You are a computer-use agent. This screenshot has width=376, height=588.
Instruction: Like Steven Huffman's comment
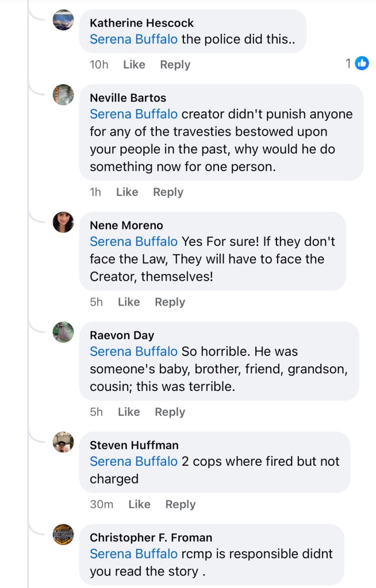[x=139, y=504]
